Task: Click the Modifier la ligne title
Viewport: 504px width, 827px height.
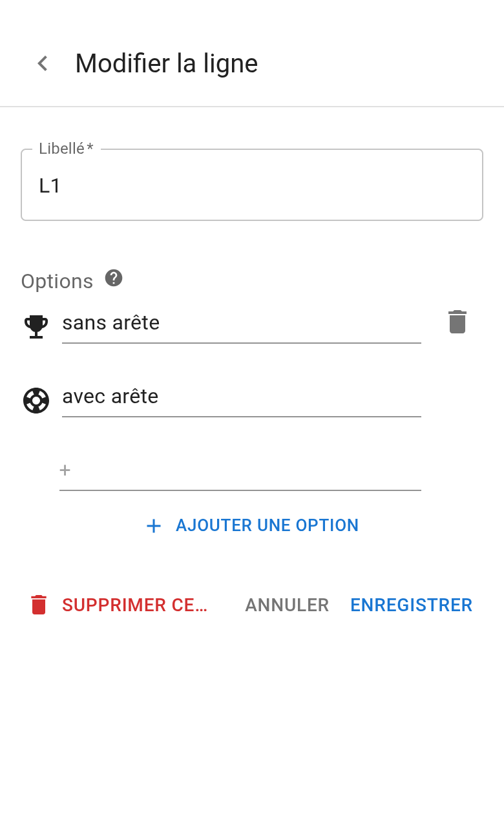Action: [166, 63]
